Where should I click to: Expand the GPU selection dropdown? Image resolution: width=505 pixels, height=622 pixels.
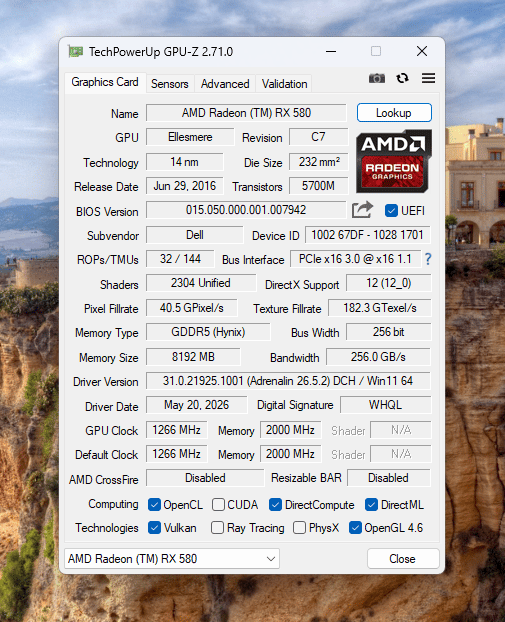click(x=172, y=559)
